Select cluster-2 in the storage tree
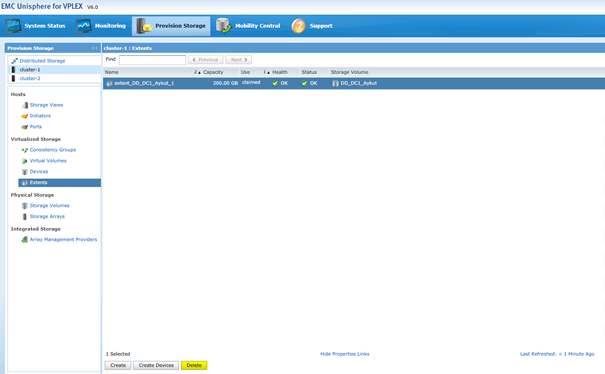This screenshot has width=605, height=374. pyautogui.click(x=30, y=78)
